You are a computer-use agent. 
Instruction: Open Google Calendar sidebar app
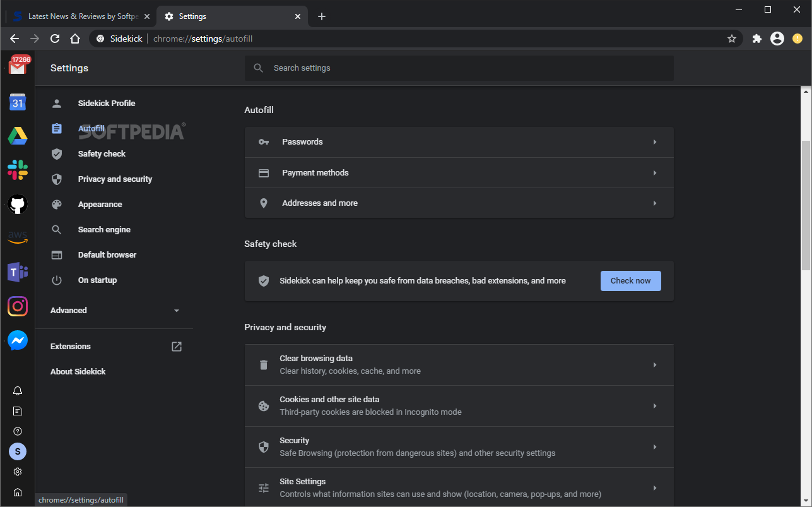18,102
